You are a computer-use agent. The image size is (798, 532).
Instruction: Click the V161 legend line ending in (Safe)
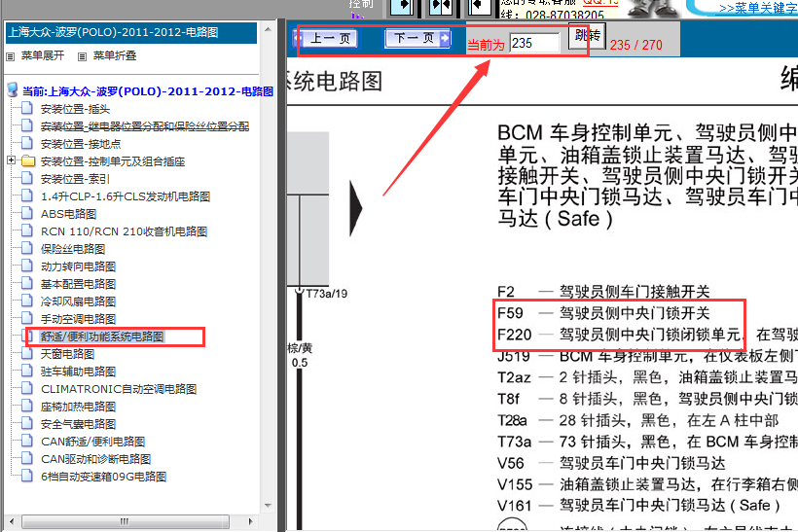point(638,505)
